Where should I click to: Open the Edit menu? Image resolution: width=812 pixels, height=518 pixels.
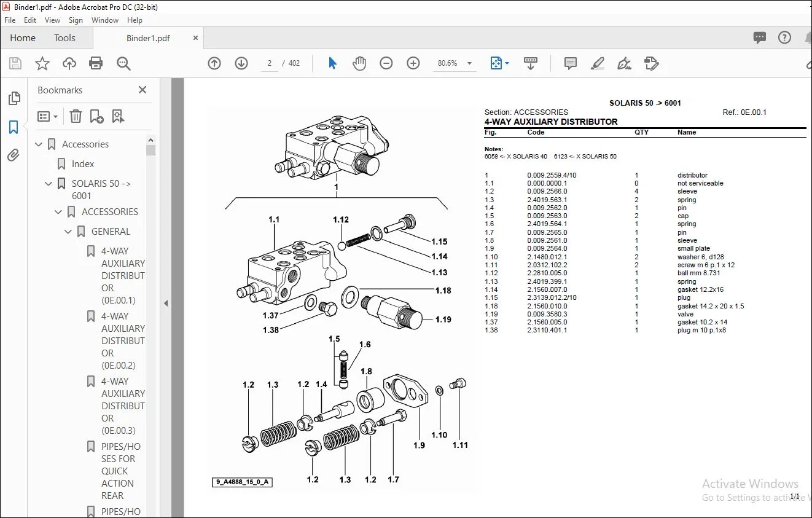point(30,20)
